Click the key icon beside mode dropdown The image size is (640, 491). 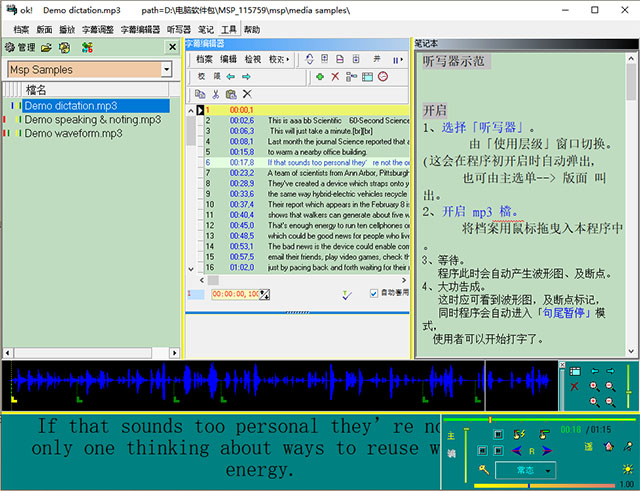[x=482, y=468]
